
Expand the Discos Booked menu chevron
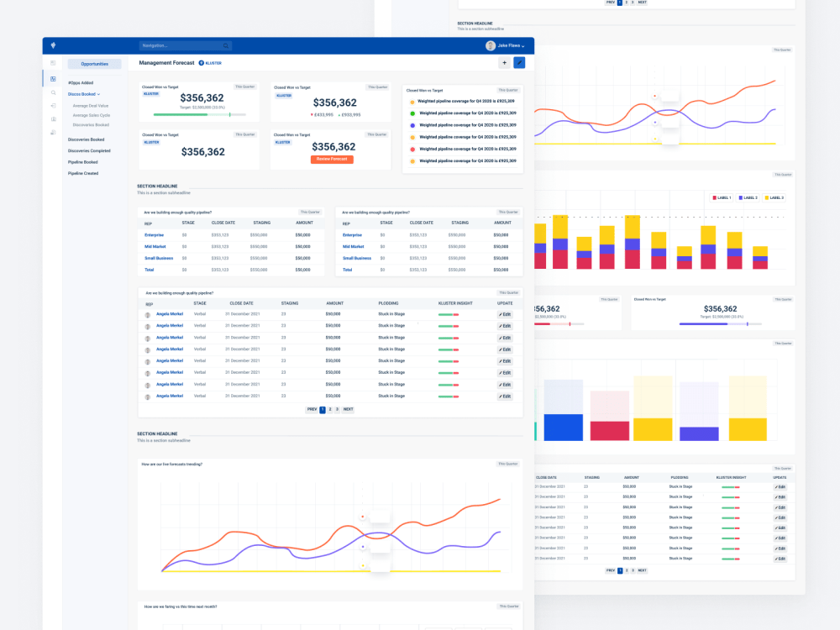(98, 94)
